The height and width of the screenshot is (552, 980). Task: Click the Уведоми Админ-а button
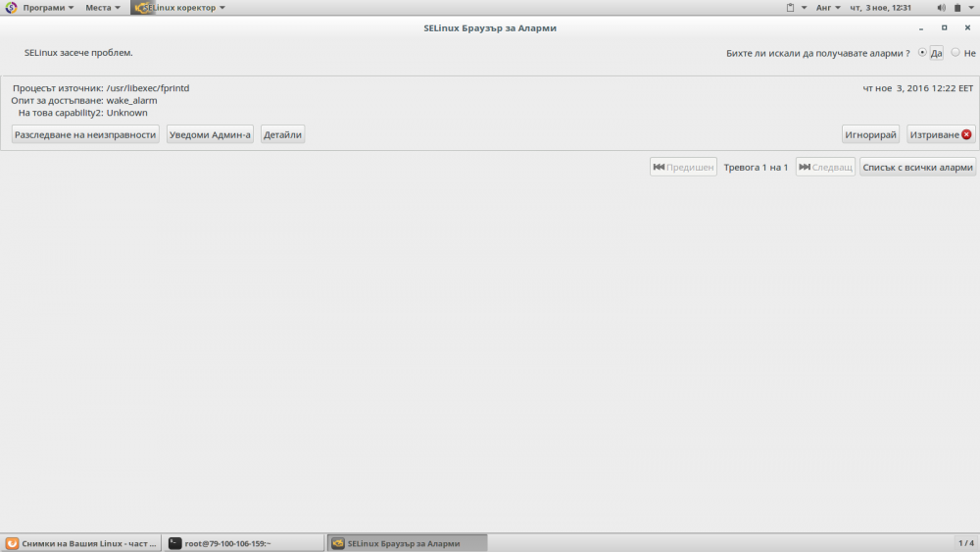point(210,134)
